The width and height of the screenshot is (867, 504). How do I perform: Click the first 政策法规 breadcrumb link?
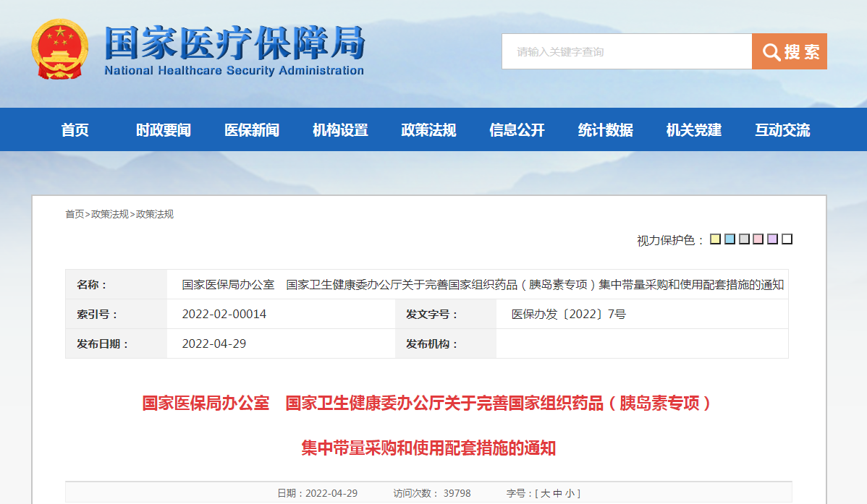point(109,215)
